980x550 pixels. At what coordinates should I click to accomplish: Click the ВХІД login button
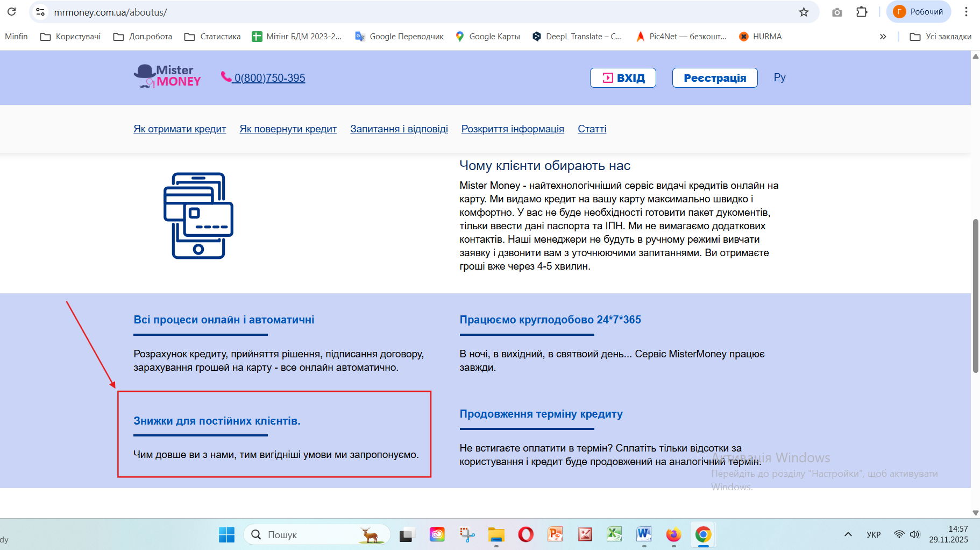623,77
